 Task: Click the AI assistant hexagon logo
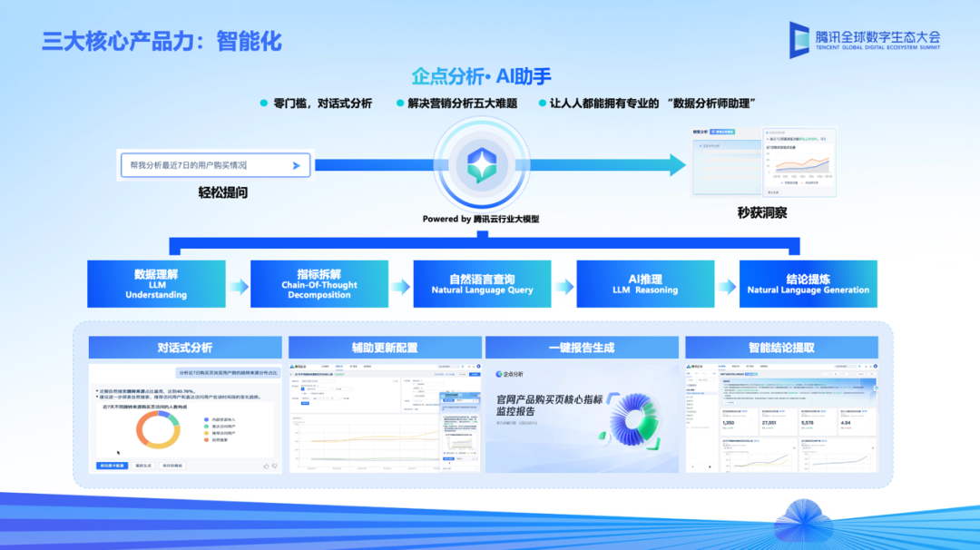coord(482,165)
